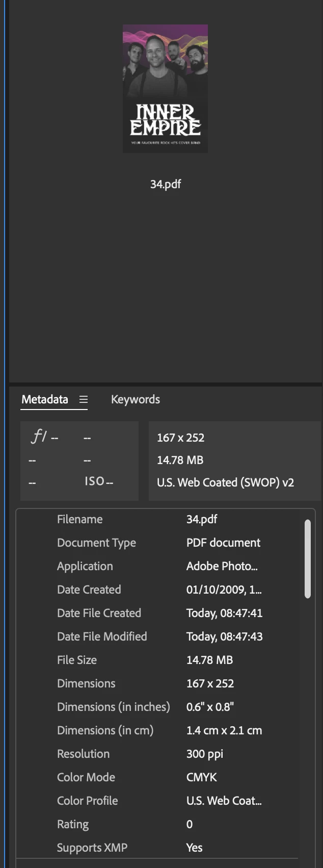Select the truncated Color Profile value
323x868 pixels.
click(x=224, y=801)
